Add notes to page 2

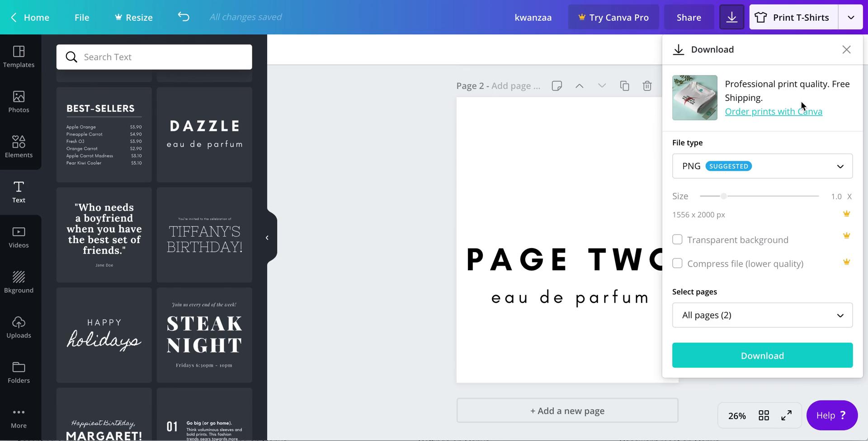pos(557,86)
